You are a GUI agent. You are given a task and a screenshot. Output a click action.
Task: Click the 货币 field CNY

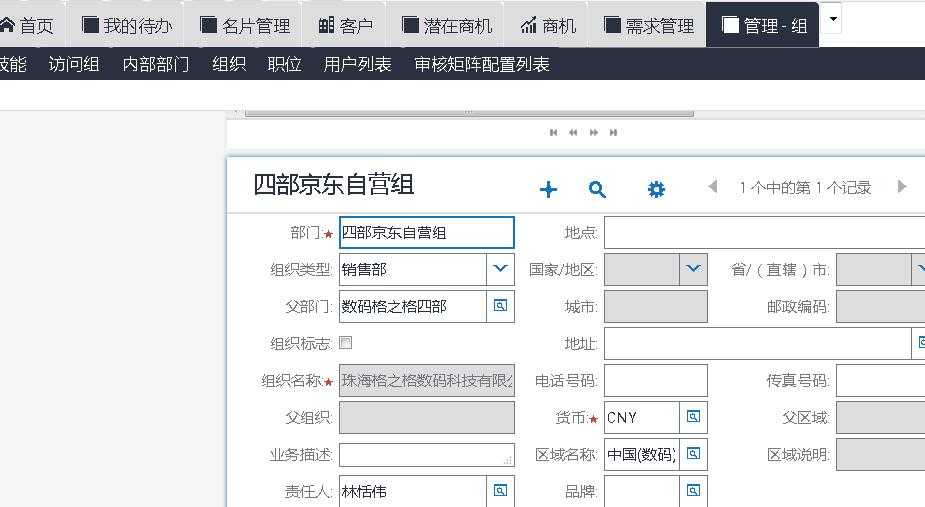click(x=642, y=417)
